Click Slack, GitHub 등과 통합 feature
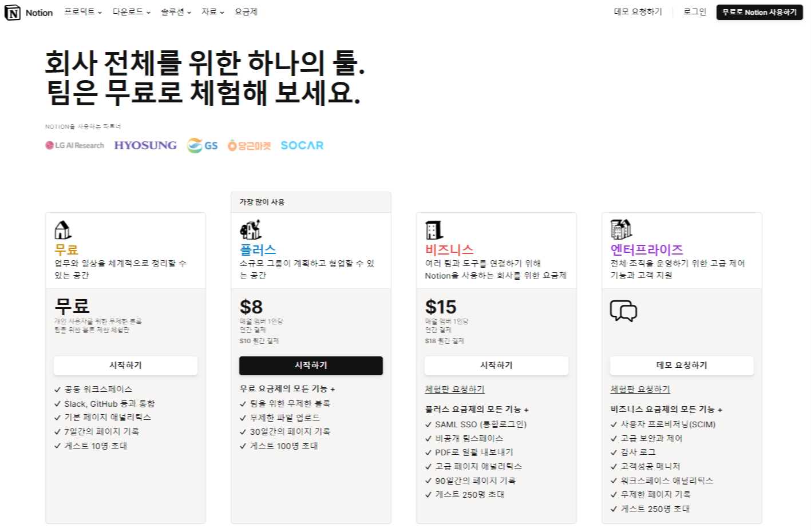Image resolution: width=811 pixels, height=532 pixels. pyautogui.click(x=109, y=404)
